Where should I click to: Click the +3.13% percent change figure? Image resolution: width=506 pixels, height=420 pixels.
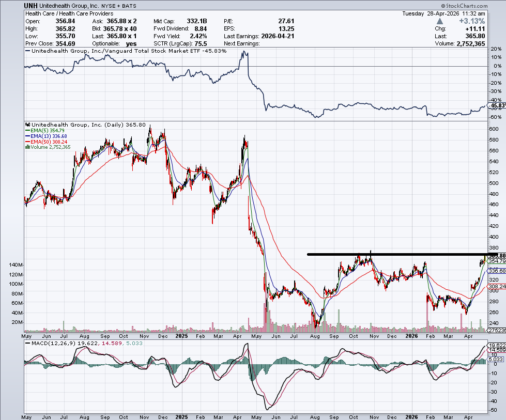[x=472, y=21]
